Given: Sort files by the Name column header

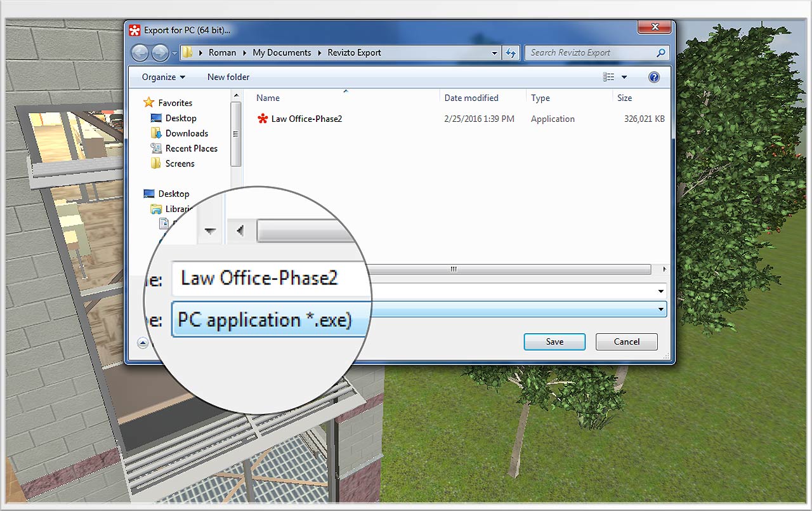Looking at the screenshot, I should point(267,98).
